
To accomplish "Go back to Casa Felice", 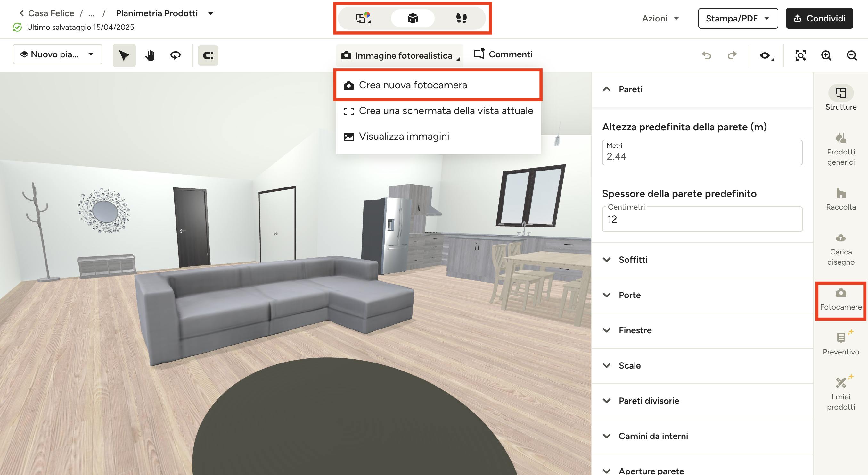I will pyautogui.click(x=46, y=13).
